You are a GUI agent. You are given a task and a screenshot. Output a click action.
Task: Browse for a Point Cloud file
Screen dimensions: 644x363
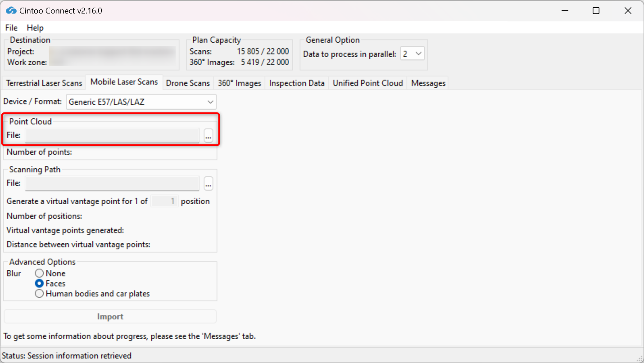coord(208,135)
